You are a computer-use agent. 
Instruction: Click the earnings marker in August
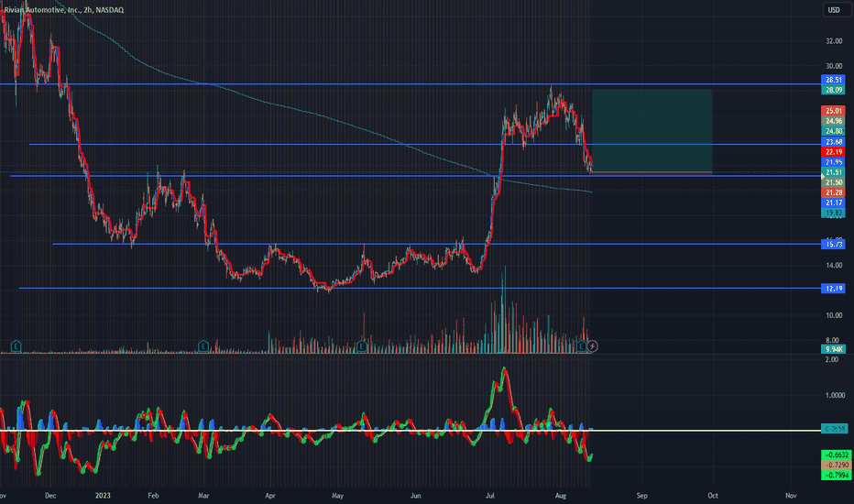581,346
